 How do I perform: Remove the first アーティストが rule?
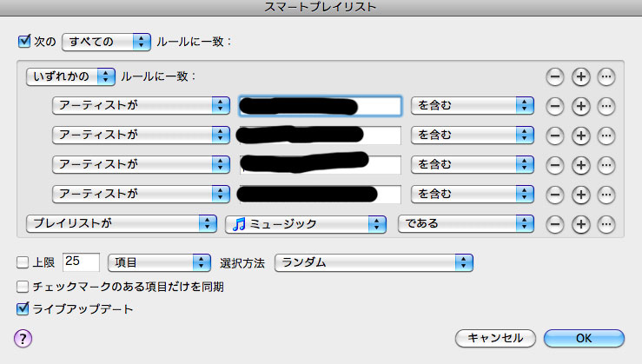pos(555,107)
